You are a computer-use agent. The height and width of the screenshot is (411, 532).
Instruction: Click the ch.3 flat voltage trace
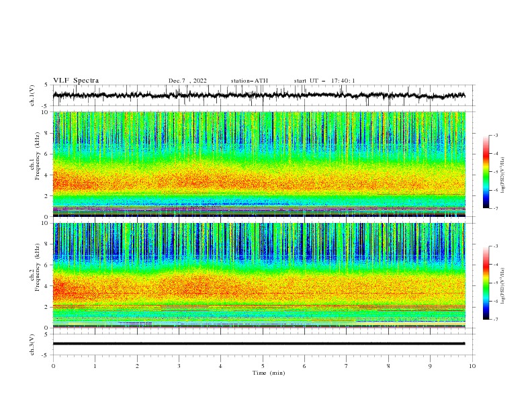[x=259, y=344]
